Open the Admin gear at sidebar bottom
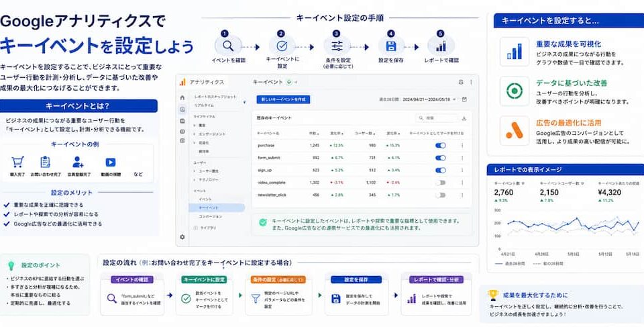 (x=182, y=237)
